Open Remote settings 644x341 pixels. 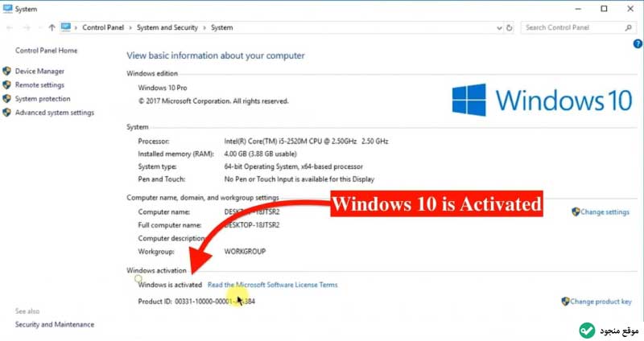[39, 85]
